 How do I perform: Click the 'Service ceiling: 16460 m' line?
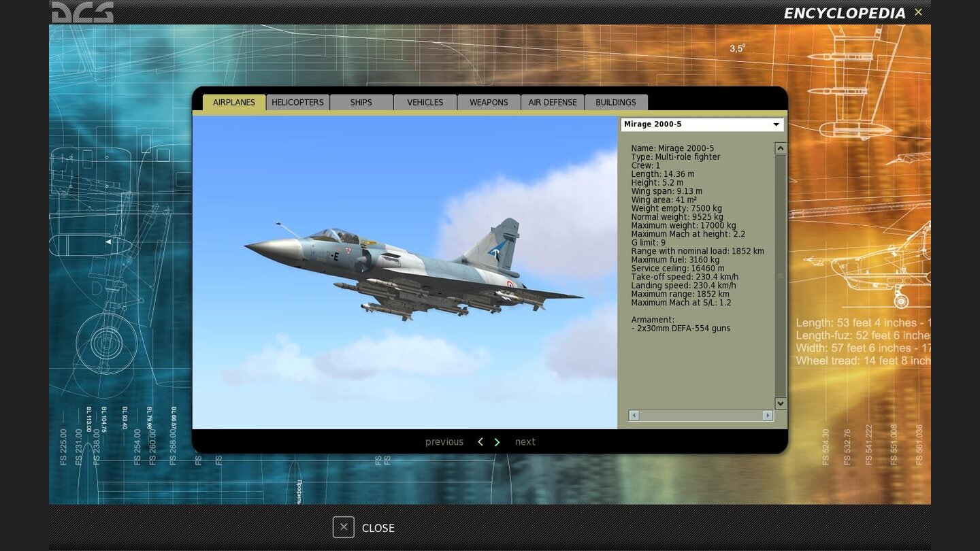(x=677, y=268)
